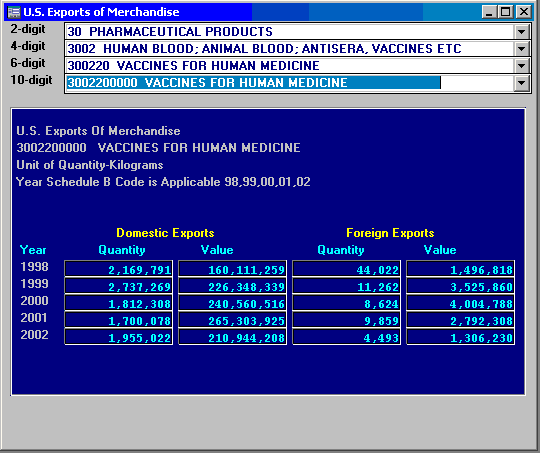The image size is (540, 453).
Task: Click 2001 domestic value 265,303,925
Action: coord(232,320)
